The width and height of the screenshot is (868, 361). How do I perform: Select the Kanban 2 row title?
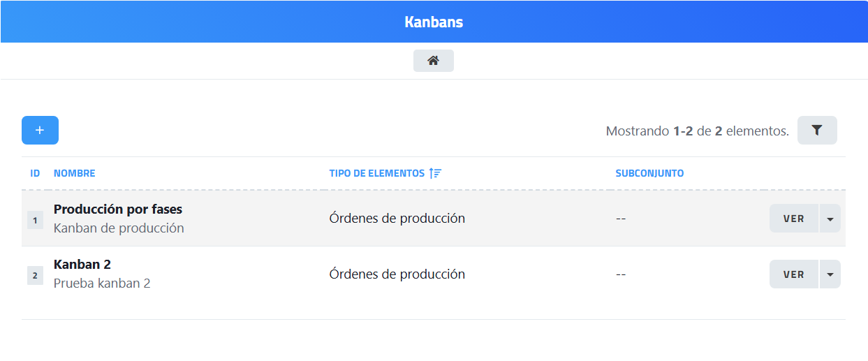point(82,264)
